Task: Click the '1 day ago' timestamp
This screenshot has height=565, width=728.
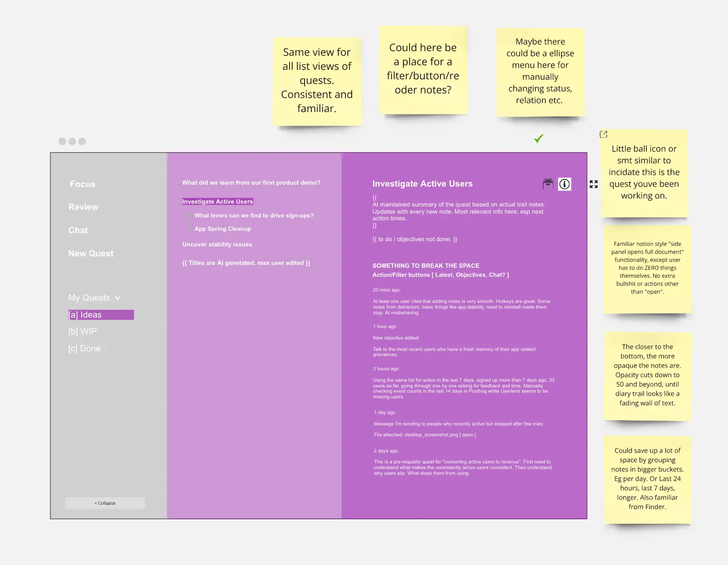Action: tap(384, 413)
